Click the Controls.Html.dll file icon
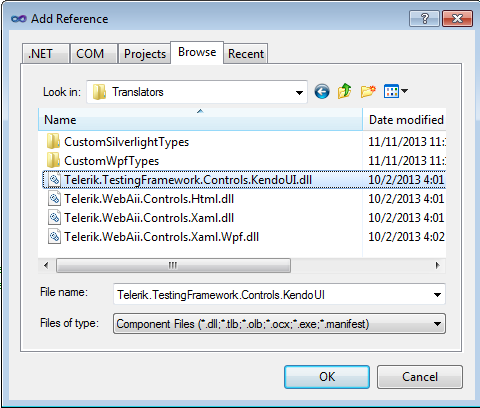 point(54,199)
